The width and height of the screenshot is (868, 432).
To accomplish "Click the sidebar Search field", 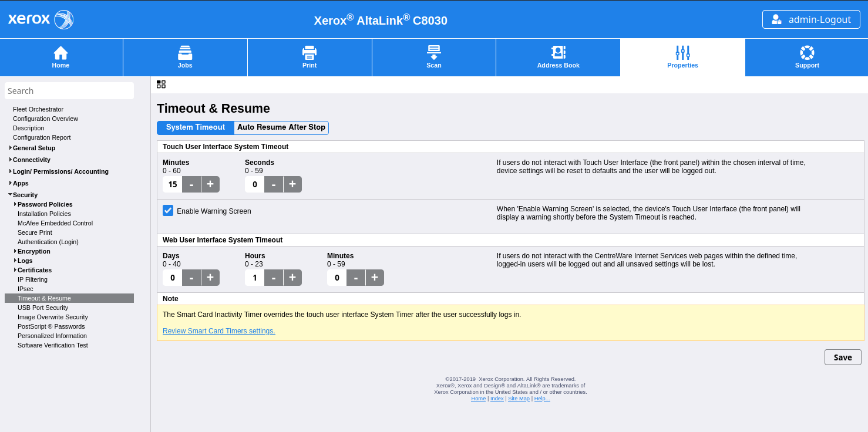I will (69, 91).
